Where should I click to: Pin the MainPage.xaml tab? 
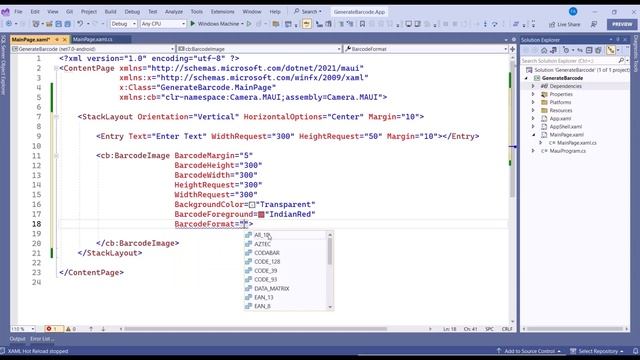pos(57,40)
